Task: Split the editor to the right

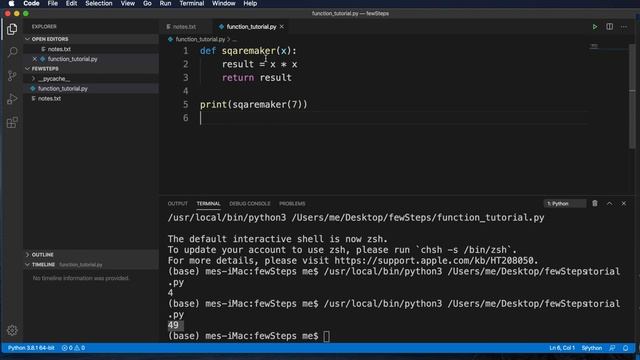Action: (609, 27)
